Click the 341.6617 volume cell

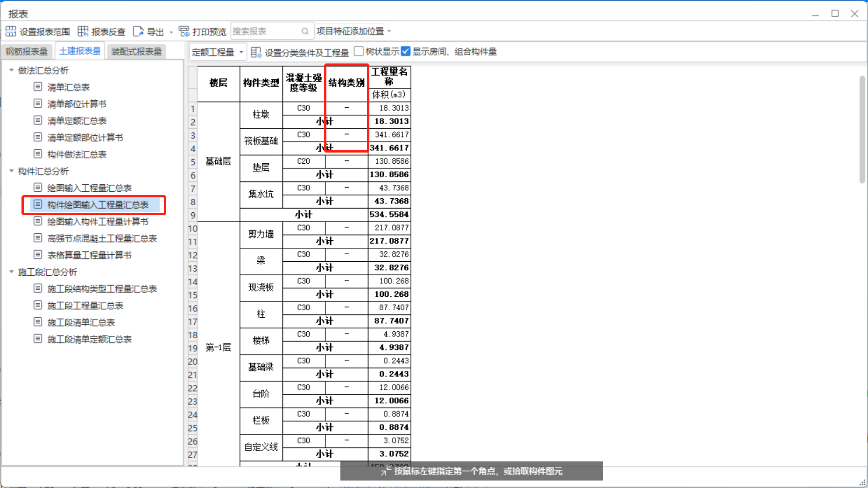(x=389, y=135)
